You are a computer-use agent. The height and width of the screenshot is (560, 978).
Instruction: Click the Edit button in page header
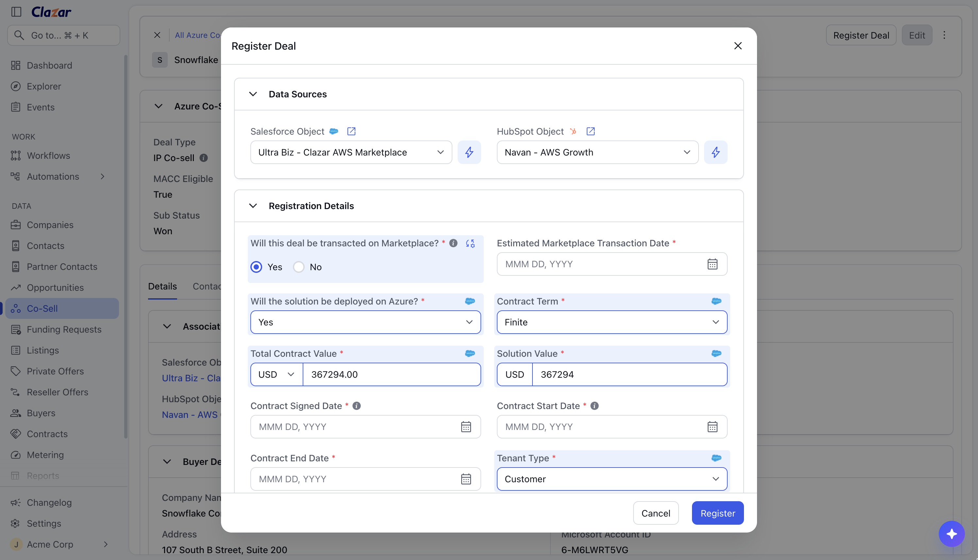(917, 35)
